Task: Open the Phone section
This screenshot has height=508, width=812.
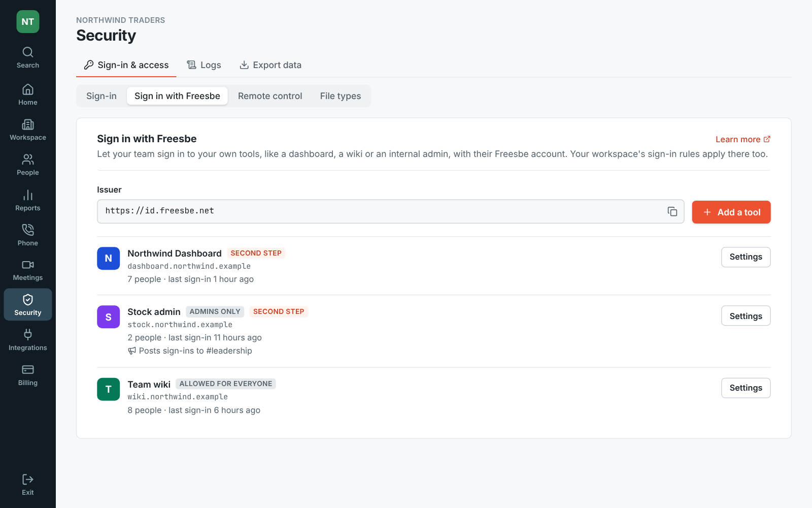Action: click(x=28, y=236)
